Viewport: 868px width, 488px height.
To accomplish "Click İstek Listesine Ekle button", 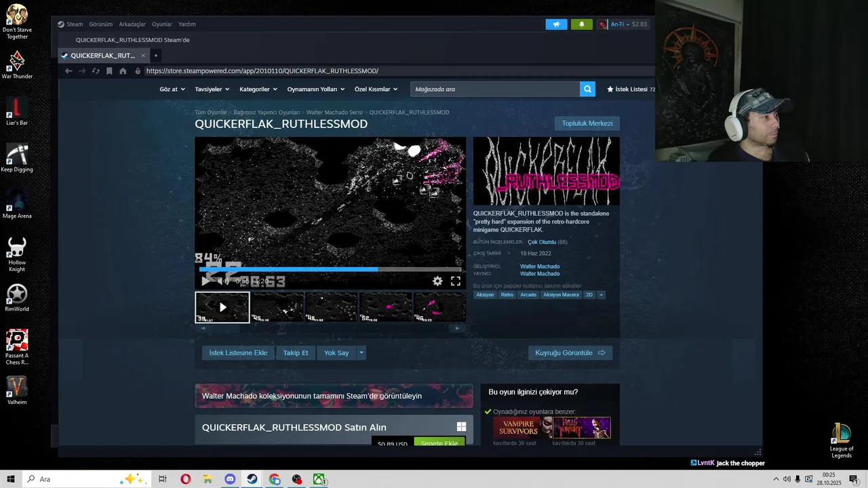I will [238, 352].
